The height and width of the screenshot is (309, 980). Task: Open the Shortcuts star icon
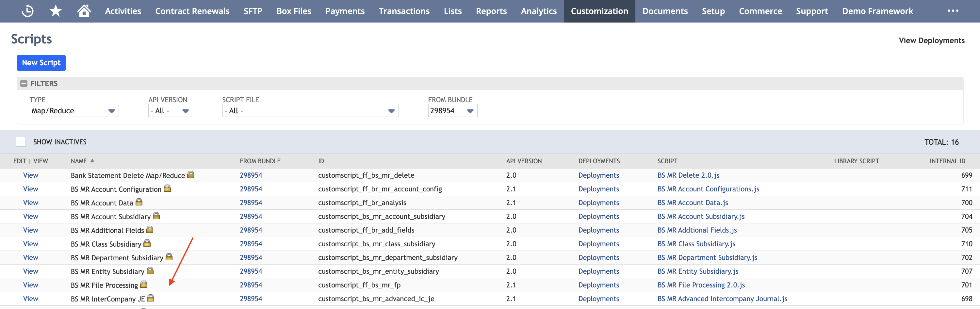click(56, 11)
